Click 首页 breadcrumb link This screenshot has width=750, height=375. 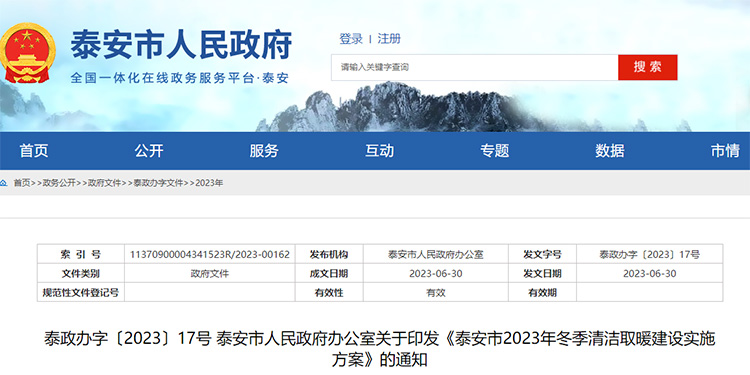click(22, 183)
